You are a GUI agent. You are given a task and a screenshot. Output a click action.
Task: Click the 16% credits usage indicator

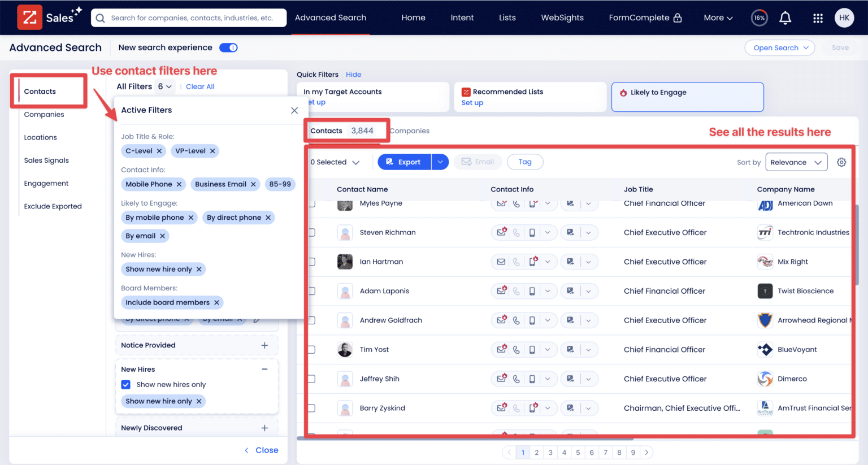coord(759,18)
